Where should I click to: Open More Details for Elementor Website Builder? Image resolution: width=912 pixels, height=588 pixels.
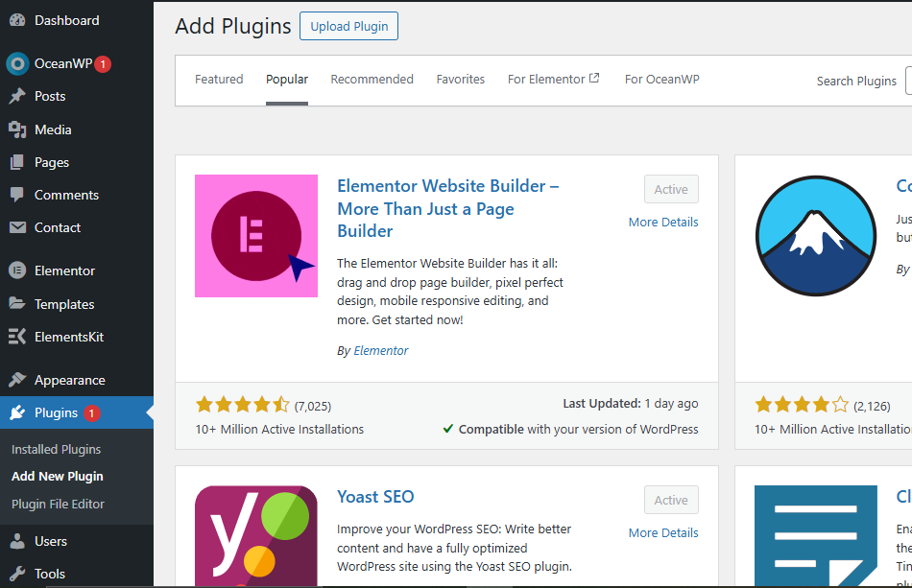point(663,223)
